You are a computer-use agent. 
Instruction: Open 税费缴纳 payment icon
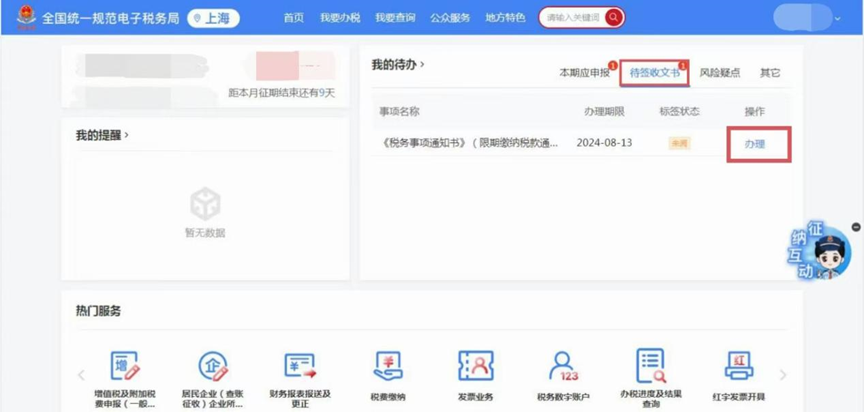point(387,366)
